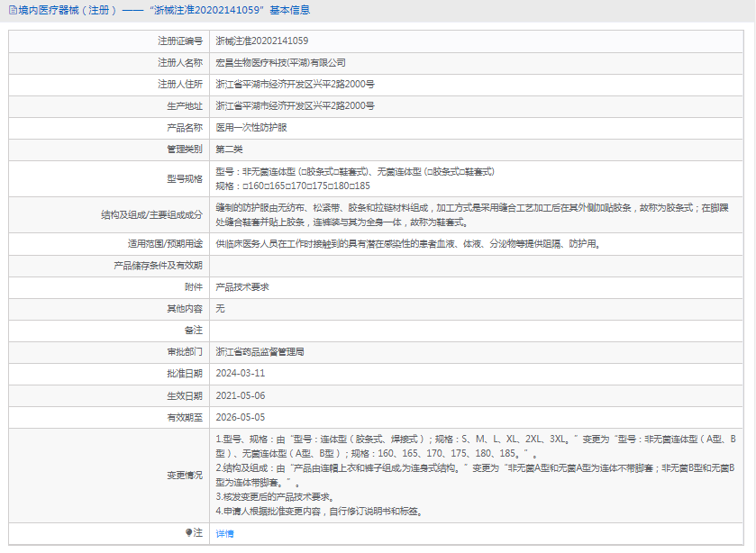
Task: Select registrant name 宏昌生物医疗科技(平湖)有限公司
Action: pos(280,63)
